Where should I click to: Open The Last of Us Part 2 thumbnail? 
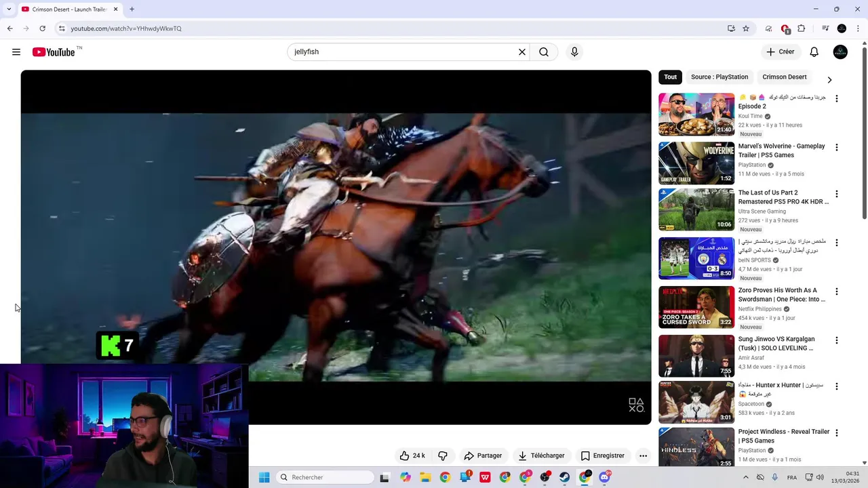coord(696,209)
